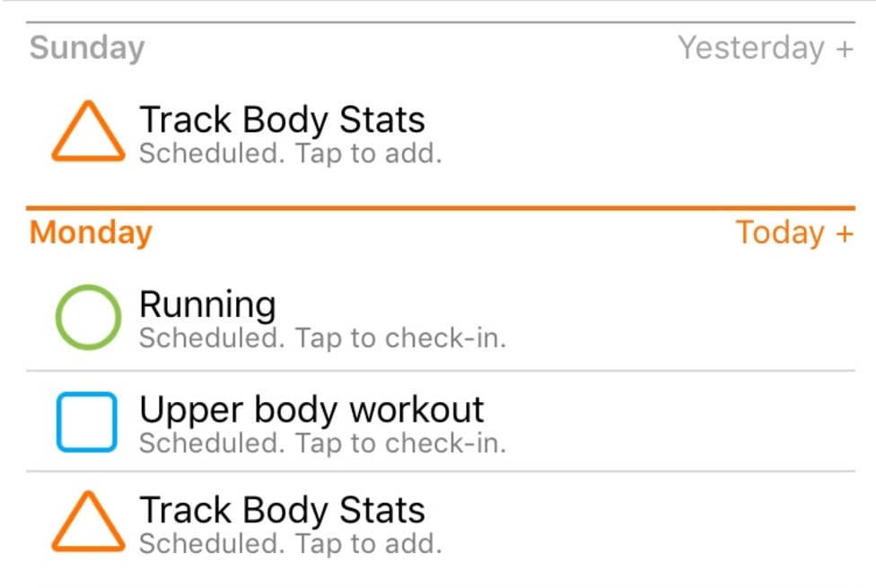
Task: Tap the green circle Running icon
Action: click(87, 317)
